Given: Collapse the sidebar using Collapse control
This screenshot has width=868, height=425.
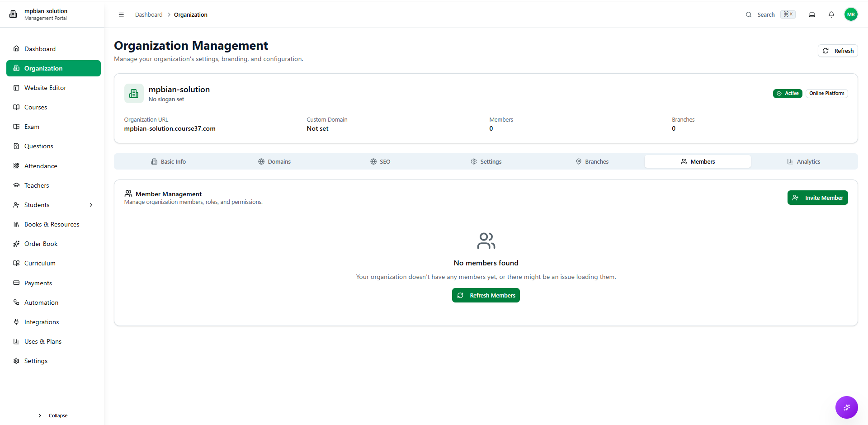Looking at the screenshot, I should pyautogui.click(x=53, y=416).
